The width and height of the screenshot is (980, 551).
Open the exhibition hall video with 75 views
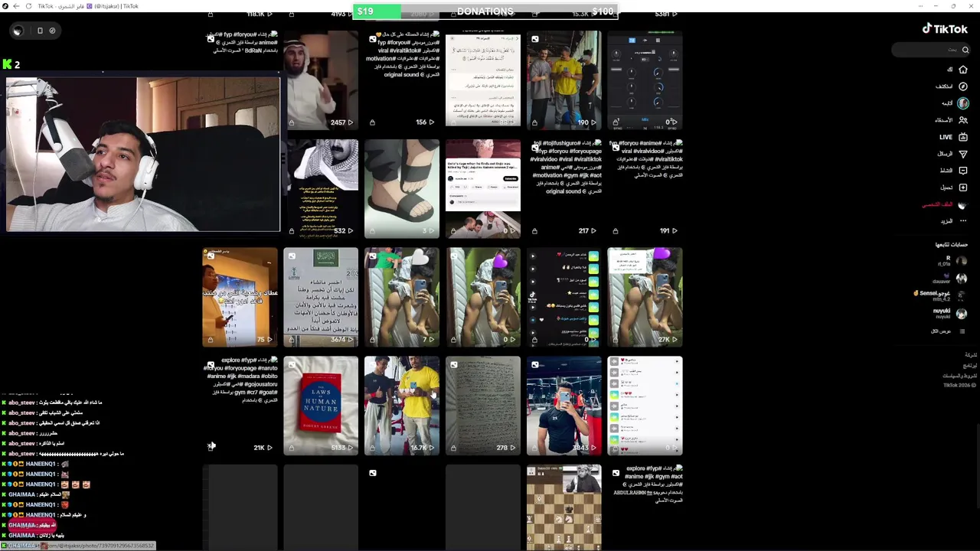[x=240, y=297]
